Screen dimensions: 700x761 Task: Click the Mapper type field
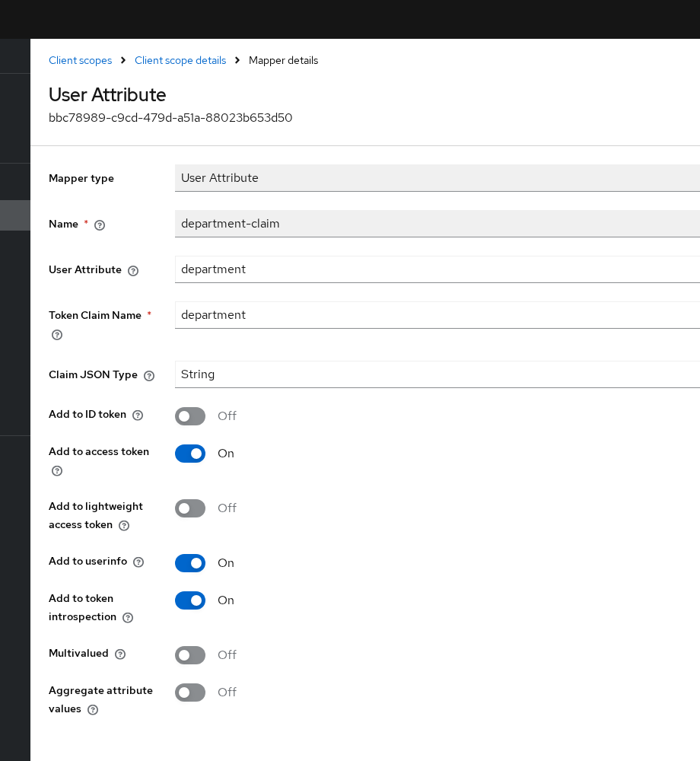437,178
